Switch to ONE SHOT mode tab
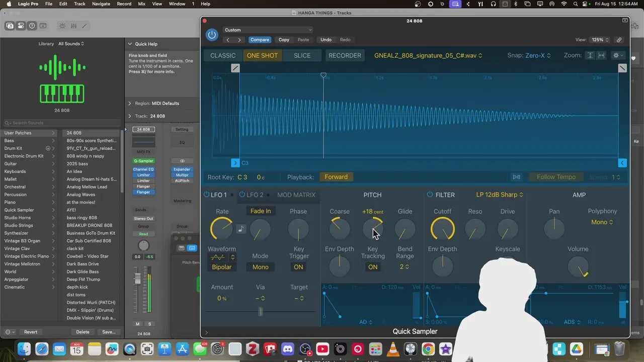This screenshot has width=644, height=362. coord(262,55)
